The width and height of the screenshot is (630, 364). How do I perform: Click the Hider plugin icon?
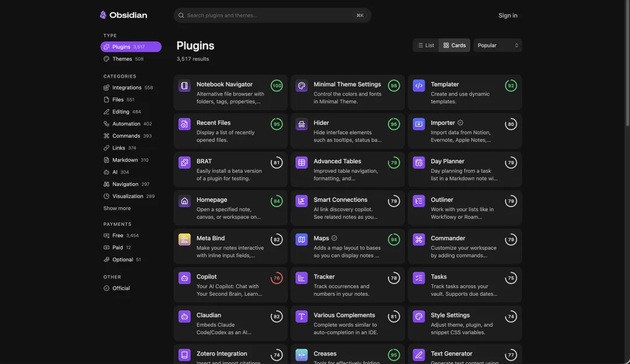pyautogui.click(x=302, y=124)
